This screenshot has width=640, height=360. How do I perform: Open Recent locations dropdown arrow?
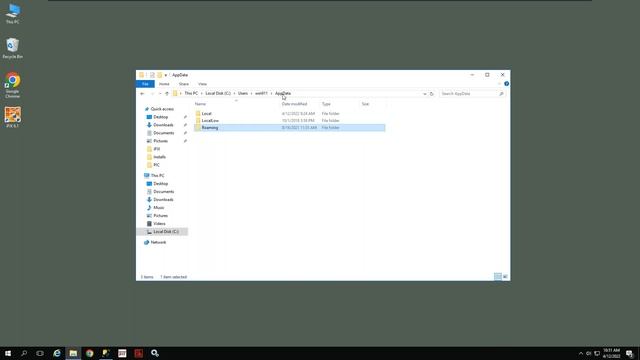click(x=160, y=93)
